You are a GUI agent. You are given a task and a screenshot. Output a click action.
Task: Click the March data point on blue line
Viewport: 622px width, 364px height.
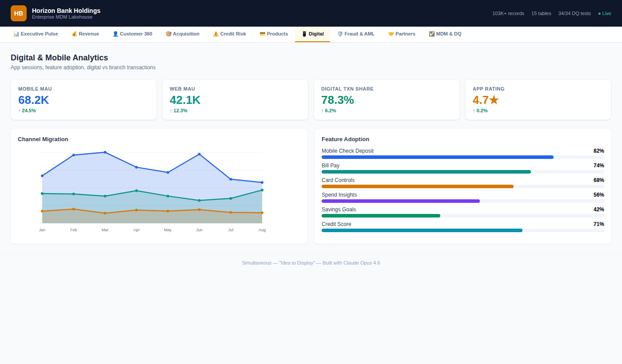coord(105,152)
